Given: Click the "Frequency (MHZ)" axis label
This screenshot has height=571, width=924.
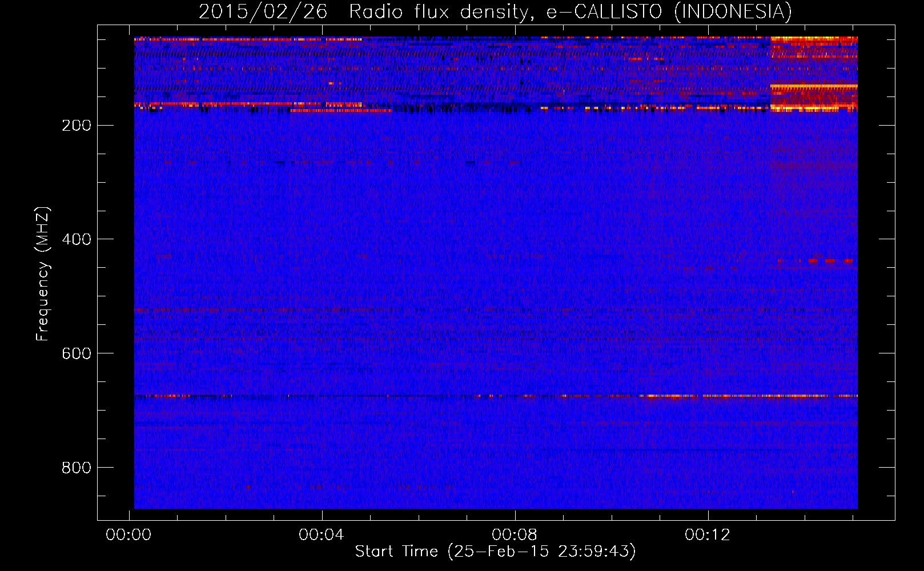Looking at the screenshot, I should pos(43,274).
